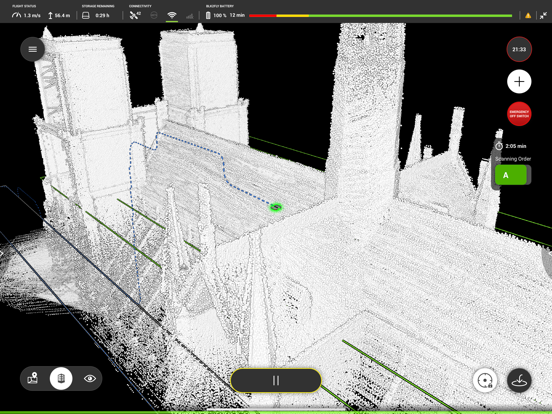Click the camera orbit lock icon
This screenshot has width=552, height=414.
pos(485,380)
